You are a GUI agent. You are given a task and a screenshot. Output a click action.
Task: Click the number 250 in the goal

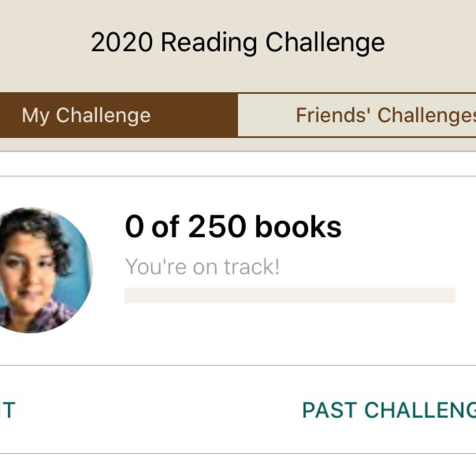[217, 227]
